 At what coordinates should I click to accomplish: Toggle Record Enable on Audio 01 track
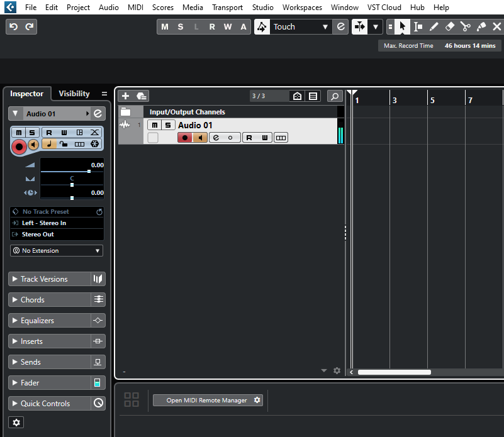tap(185, 138)
